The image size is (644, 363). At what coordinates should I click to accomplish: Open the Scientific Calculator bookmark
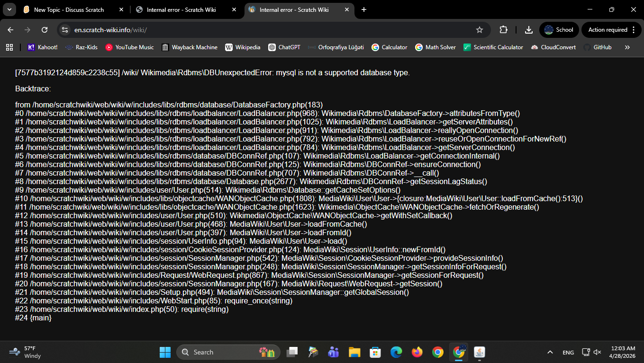pos(493,47)
